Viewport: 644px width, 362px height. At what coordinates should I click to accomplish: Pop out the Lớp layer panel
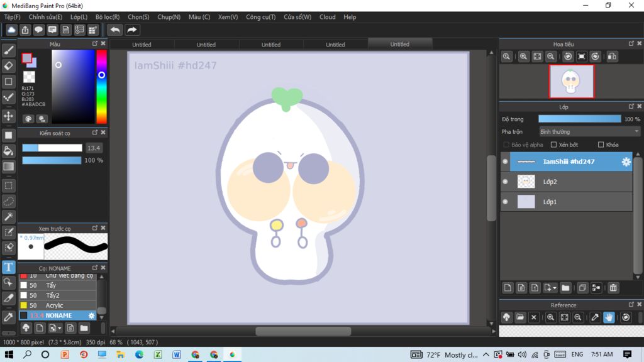point(631,106)
